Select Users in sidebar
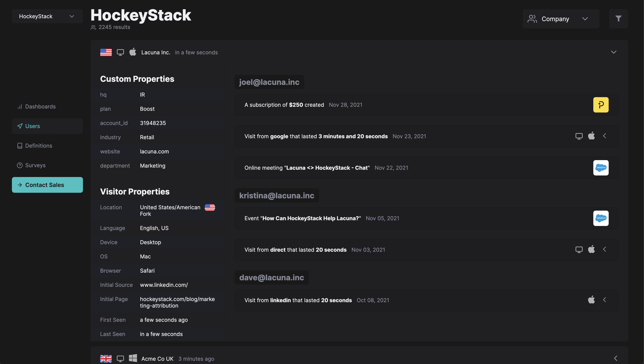 [47, 126]
